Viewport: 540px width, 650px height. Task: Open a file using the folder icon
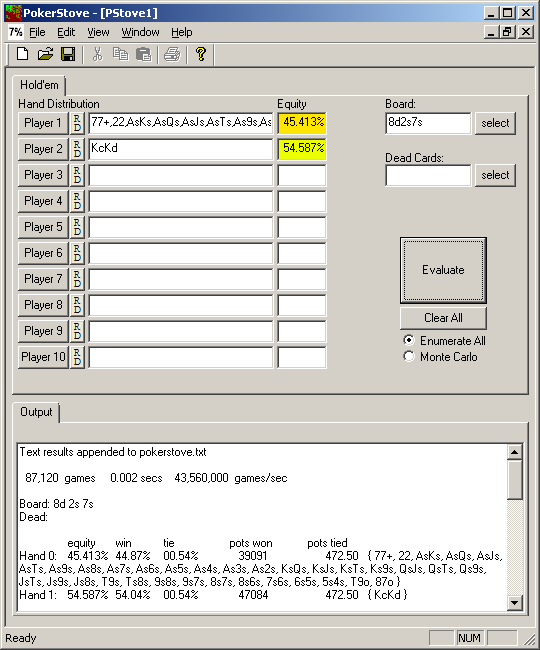click(x=46, y=54)
